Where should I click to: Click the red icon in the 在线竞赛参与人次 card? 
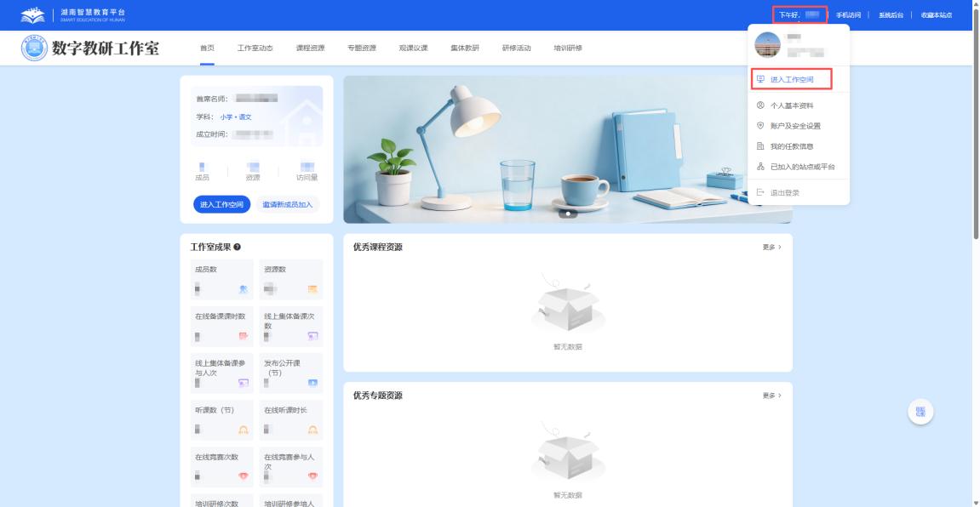[x=312, y=476]
